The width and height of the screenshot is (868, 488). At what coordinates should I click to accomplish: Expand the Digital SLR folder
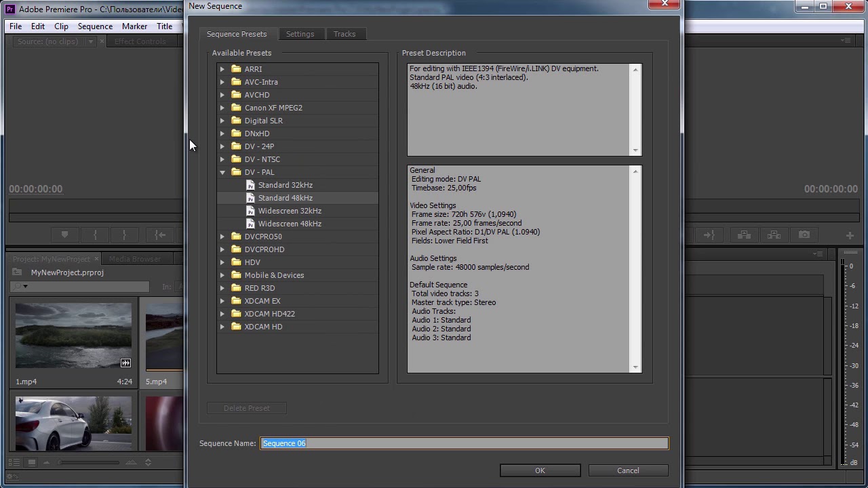[x=222, y=121]
